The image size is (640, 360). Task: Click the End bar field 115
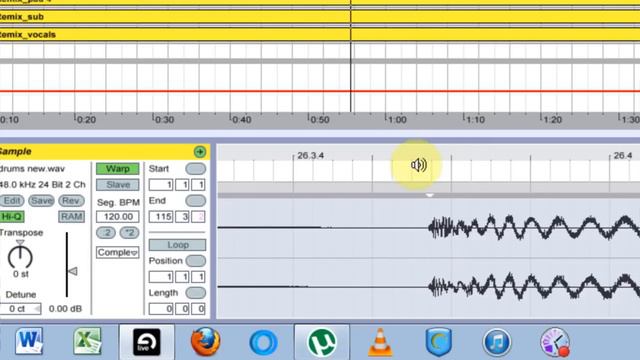[x=161, y=217]
